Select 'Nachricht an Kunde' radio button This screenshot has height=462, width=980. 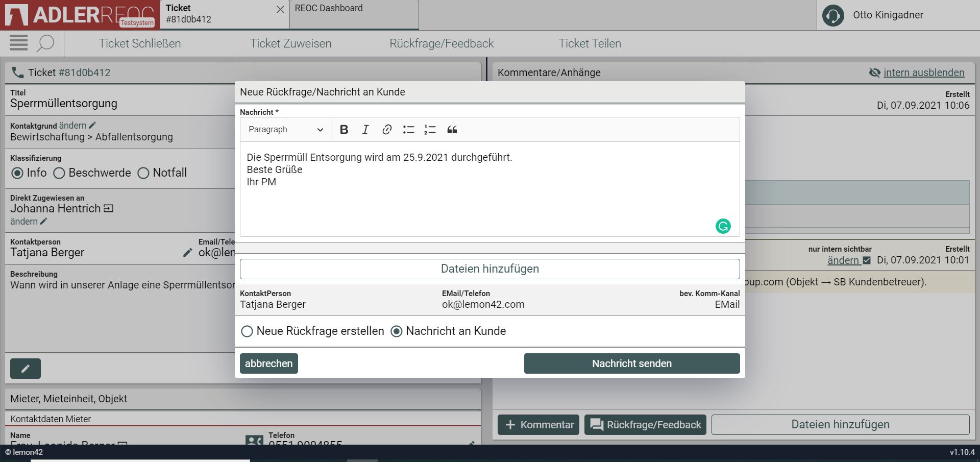[x=397, y=331]
